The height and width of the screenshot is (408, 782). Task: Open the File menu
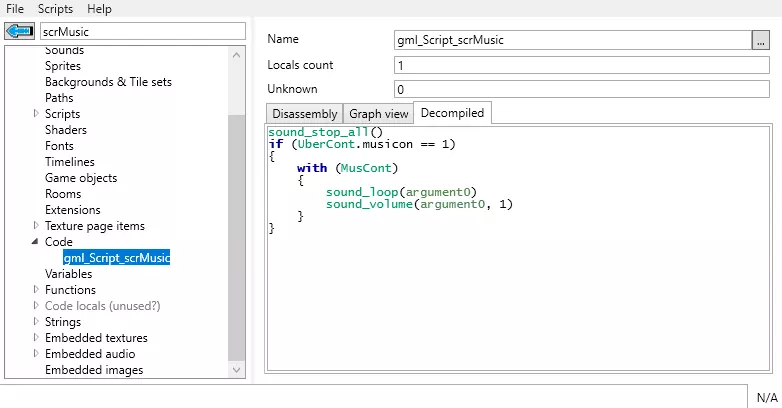pos(15,8)
